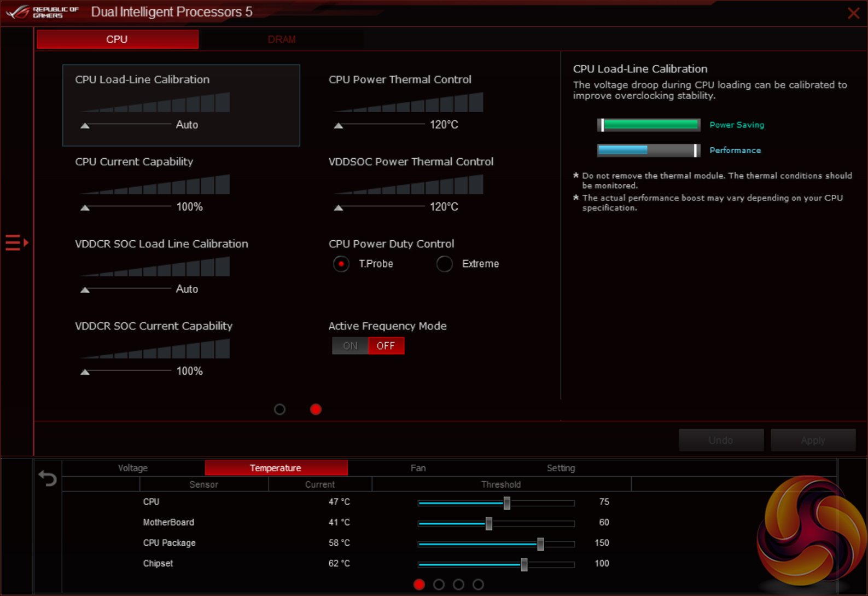Screen dimensions: 868x596
Task: Click the Apply button
Action: pyautogui.click(x=813, y=441)
